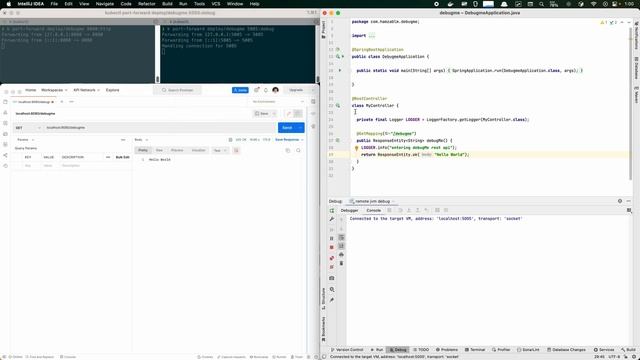Open a new request tab with plus icon
640x360 pixels.
tap(62, 102)
